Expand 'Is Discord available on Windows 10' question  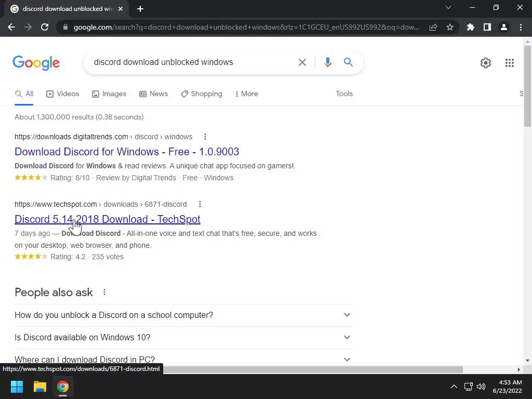point(183,338)
